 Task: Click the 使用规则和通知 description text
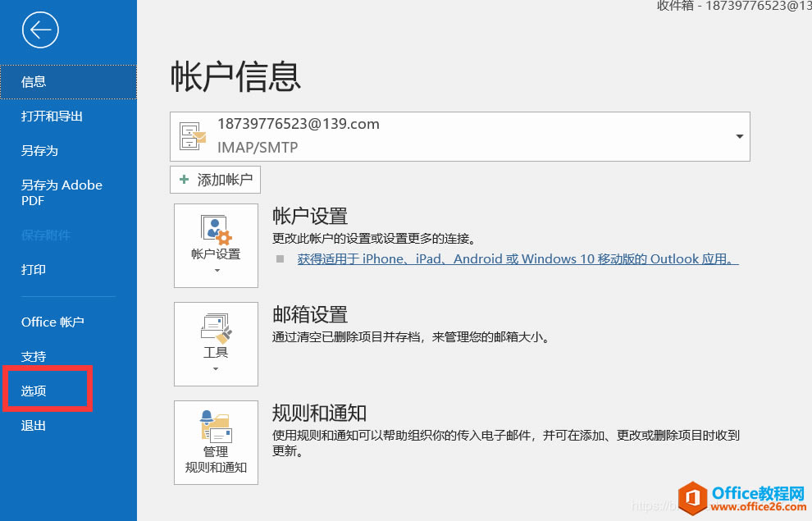click(506, 443)
